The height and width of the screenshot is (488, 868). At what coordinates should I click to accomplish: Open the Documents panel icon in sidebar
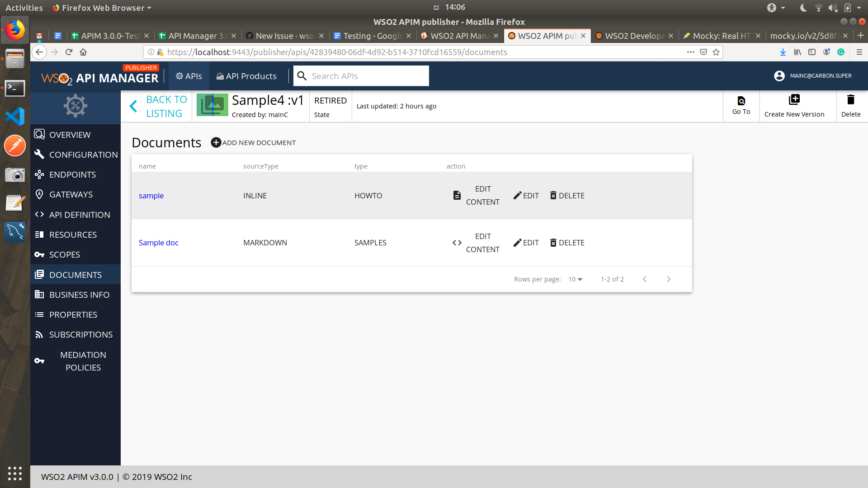click(x=39, y=274)
